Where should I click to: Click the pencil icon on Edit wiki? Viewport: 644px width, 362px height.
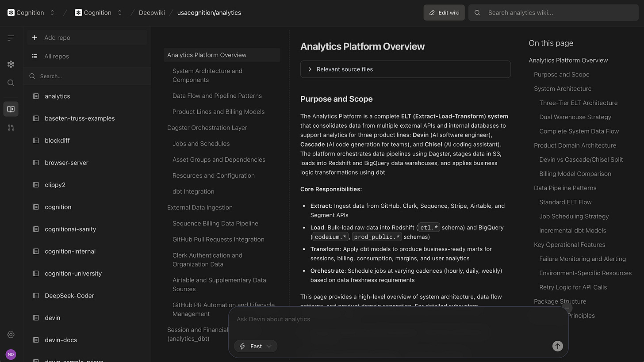(432, 13)
